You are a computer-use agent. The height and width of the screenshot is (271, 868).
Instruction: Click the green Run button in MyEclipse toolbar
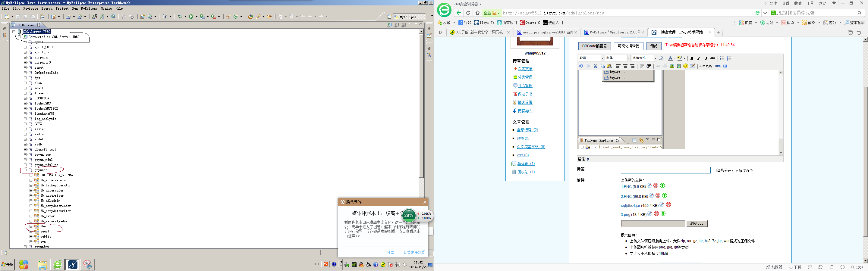191,17
